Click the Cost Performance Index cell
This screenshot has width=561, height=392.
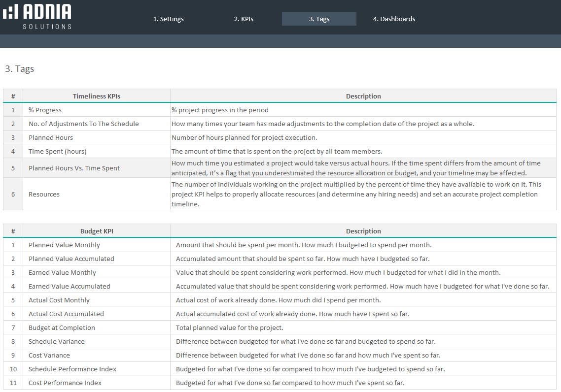[65, 383]
